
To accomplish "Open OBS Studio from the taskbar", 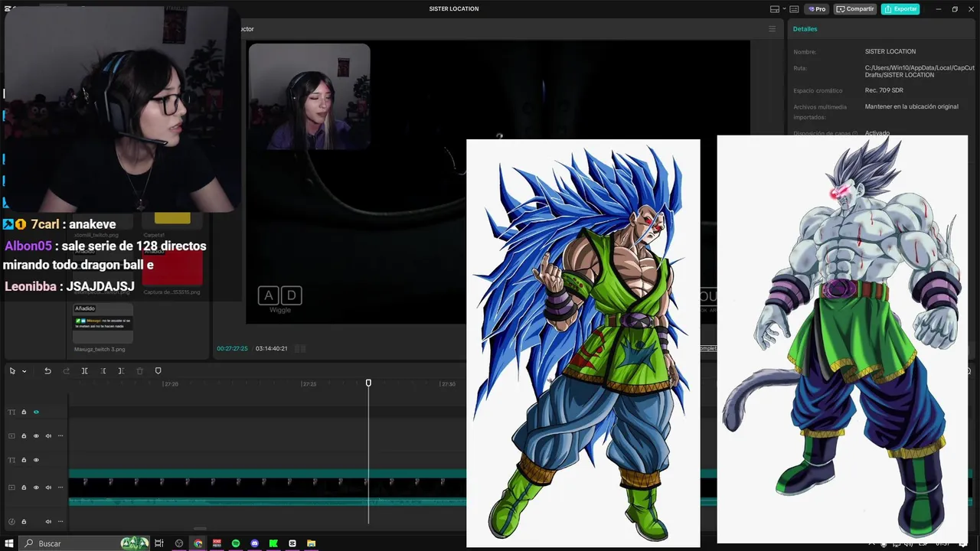I will point(179,543).
